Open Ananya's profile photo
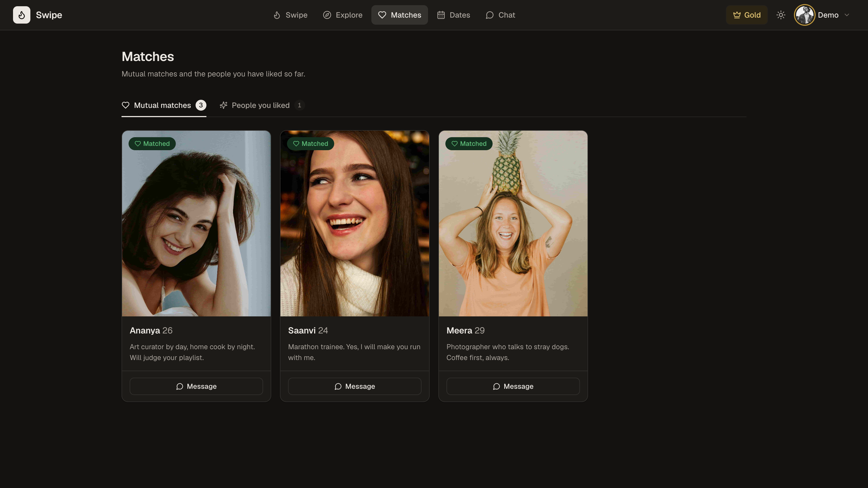The width and height of the screenshot is (868, 488). click(x=196, y=224)
